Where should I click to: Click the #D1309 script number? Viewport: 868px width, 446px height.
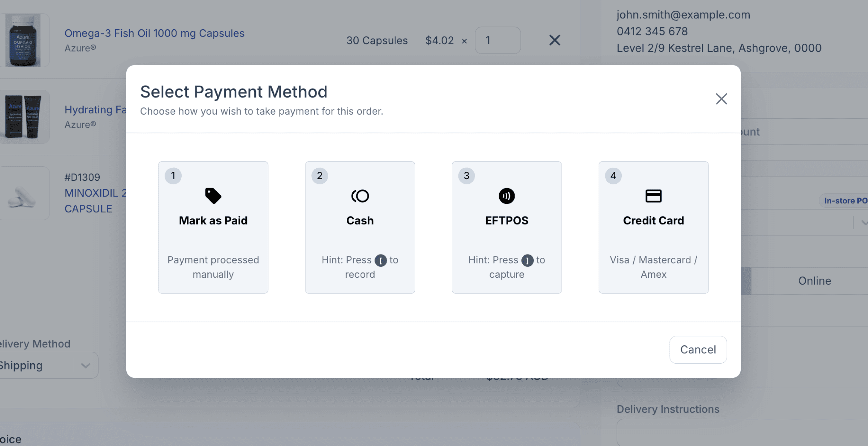pyautogui.click(x=82, y=177)
